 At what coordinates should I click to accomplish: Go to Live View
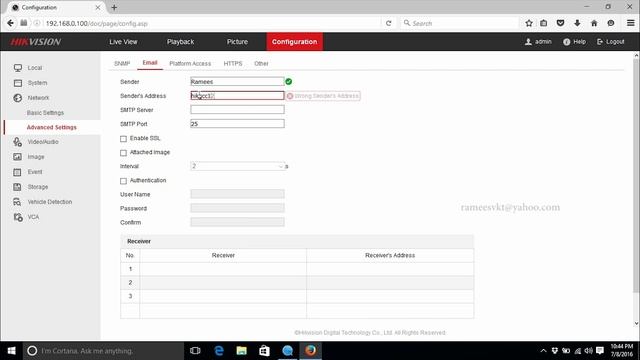[123, 42]
